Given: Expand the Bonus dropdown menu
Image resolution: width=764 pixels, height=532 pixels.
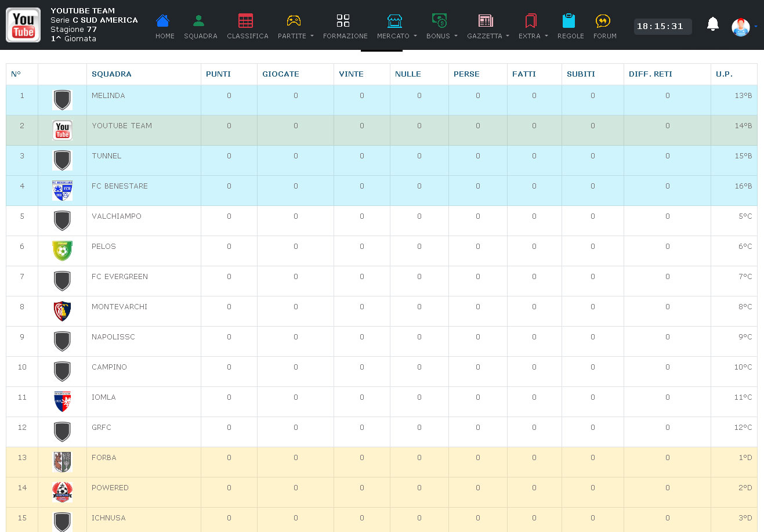Looking at the screenshot, I should coord(455,36).
